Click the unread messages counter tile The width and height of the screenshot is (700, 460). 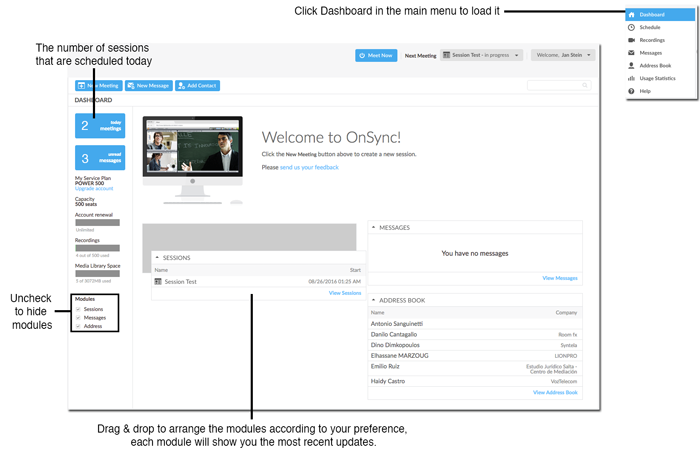tap(100, 158)
